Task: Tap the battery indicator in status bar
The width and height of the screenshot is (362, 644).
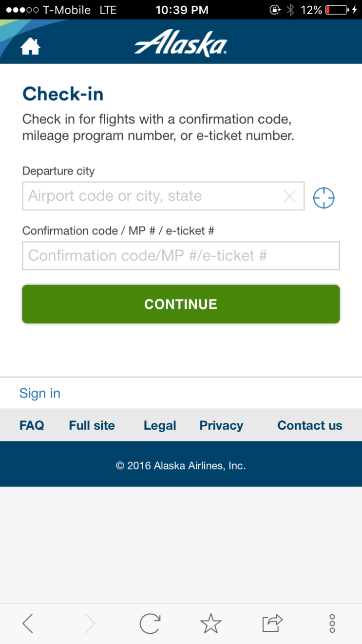Action: (336, 10)
